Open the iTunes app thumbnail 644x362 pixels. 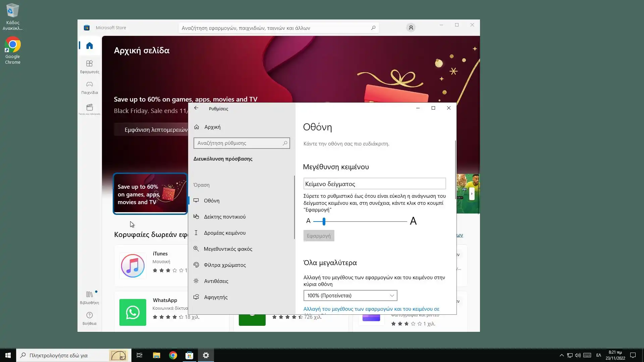pos(133,266)
